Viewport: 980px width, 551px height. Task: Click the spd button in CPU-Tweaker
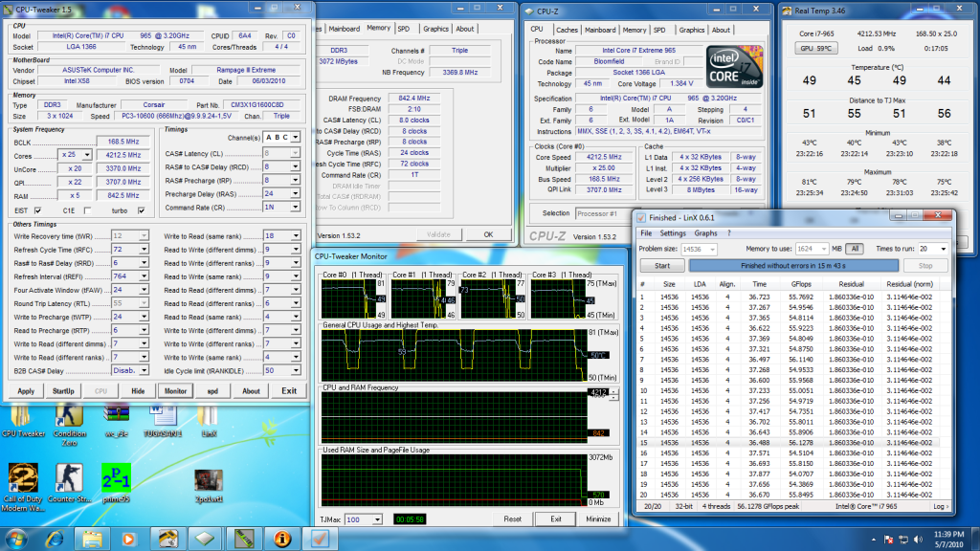coord(212,391)
